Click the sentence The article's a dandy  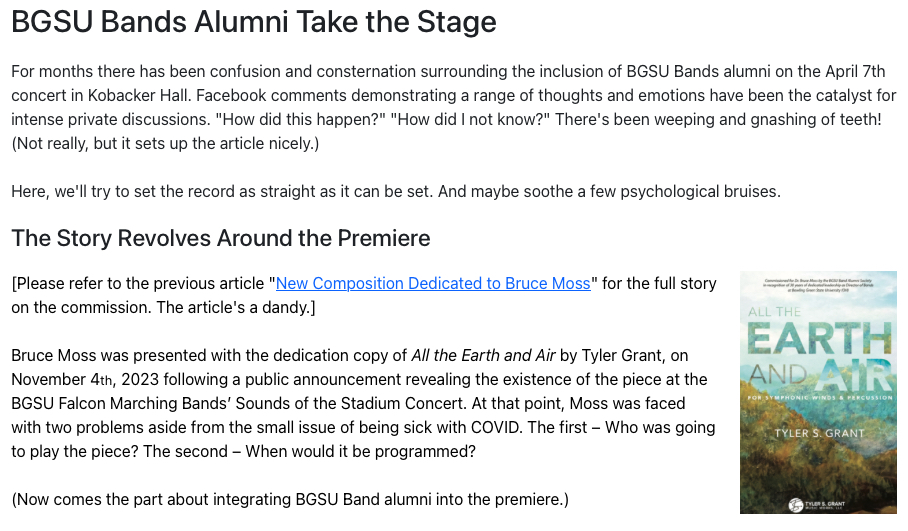click(235, 307)
